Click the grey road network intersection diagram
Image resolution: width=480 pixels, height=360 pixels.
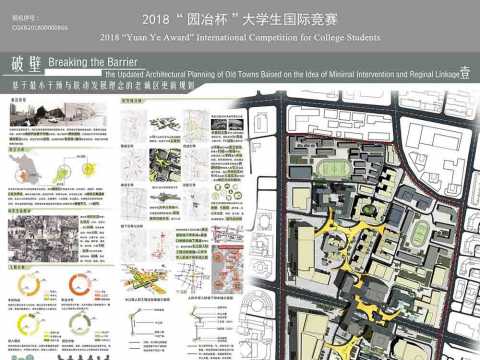[191, 278]
